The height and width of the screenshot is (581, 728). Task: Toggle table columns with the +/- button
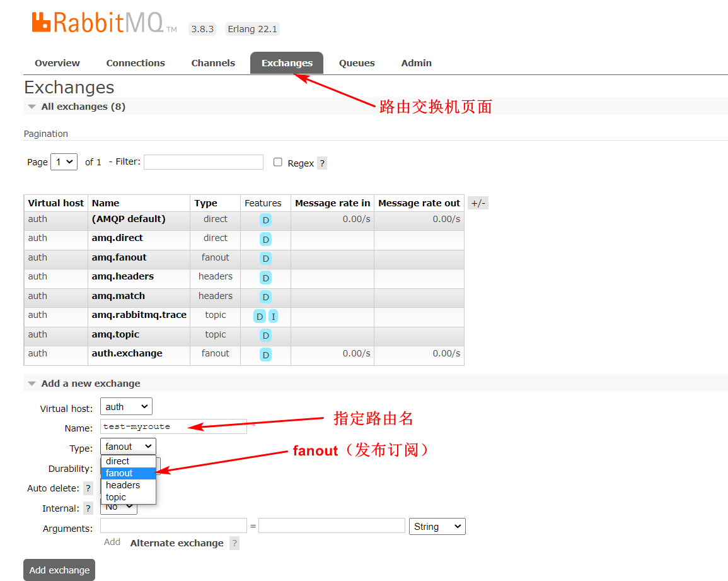point(478,203)
